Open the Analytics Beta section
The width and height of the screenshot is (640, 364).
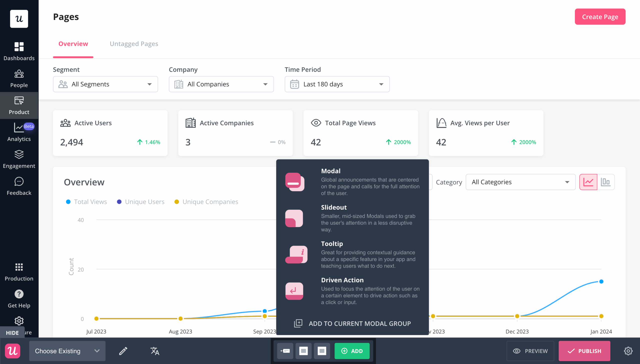tap(19, 132)
